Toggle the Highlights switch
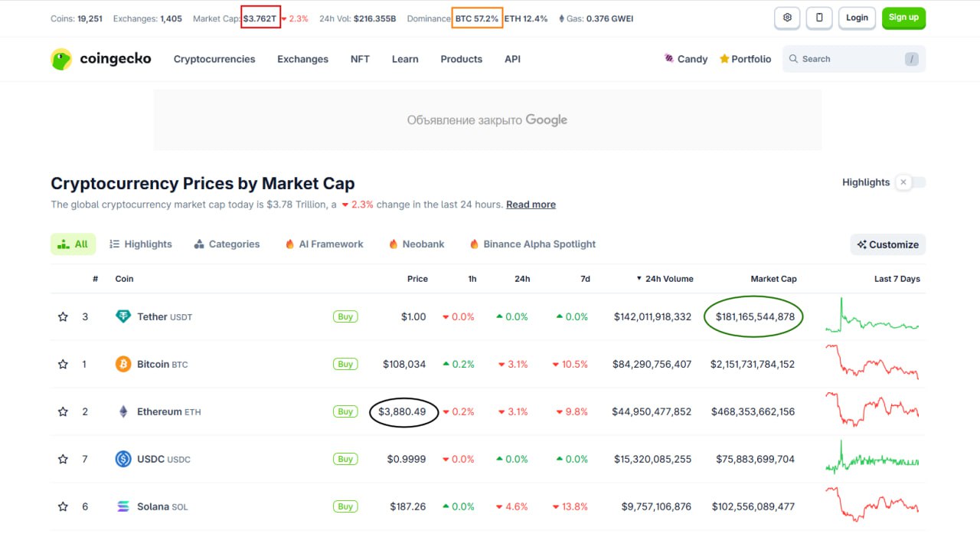 (910, 182)
